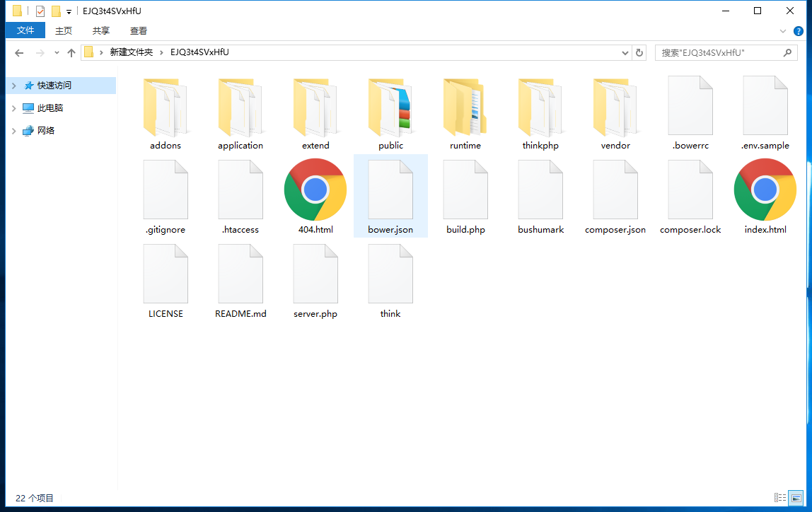Screen dimensions: 812x512
Task: Click the back navigation arrow
Action: 19,53
